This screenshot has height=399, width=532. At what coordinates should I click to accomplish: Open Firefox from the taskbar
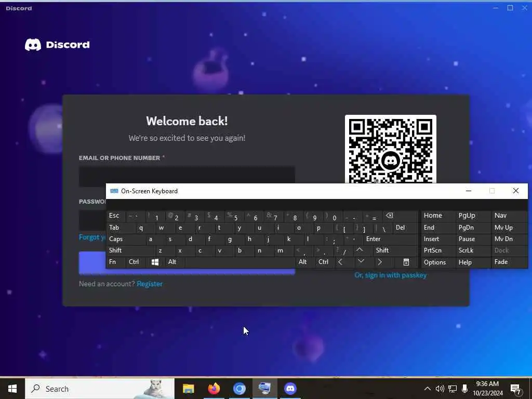point(214,389)
